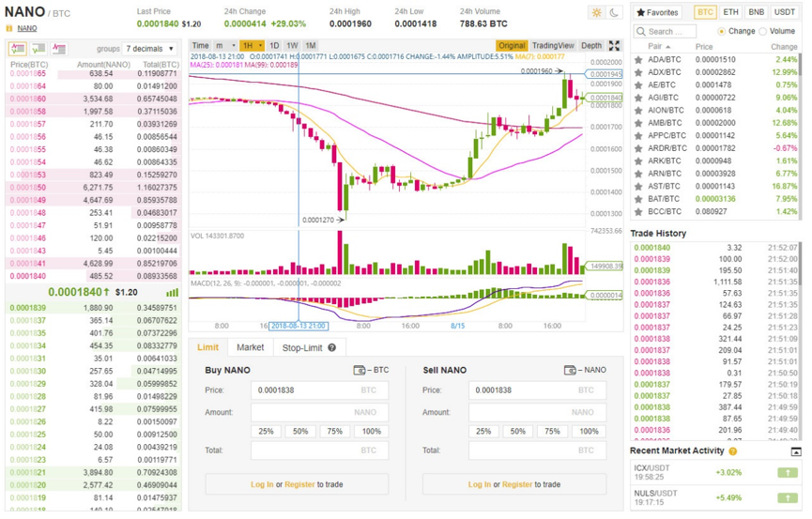Click Register link under Sell NANO
Image resolution: width=812 pixels, height=519 pixels.
pyautogui.click(x=517, y=485)
